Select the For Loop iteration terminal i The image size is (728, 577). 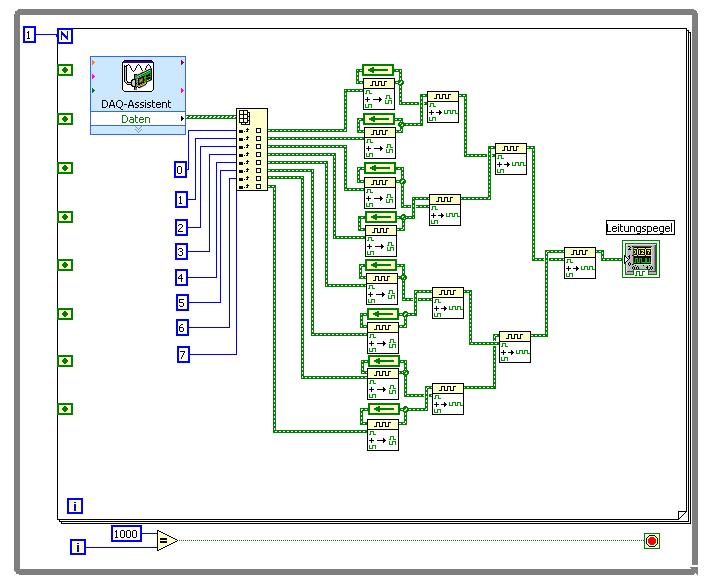(75, 506)
